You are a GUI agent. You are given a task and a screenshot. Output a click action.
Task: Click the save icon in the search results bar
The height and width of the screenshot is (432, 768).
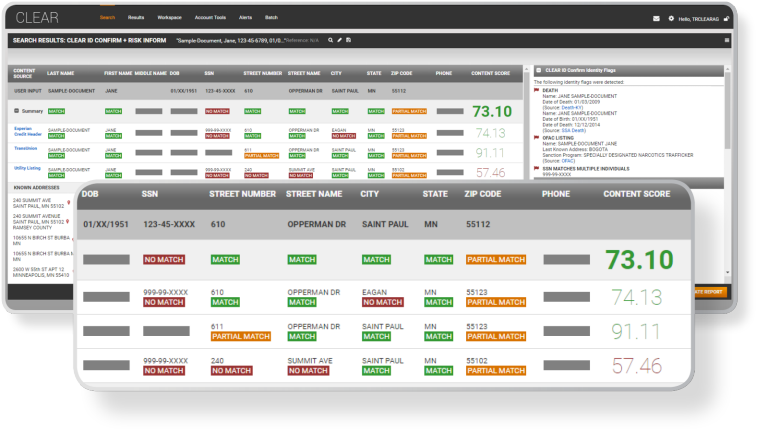coord(350,40)
